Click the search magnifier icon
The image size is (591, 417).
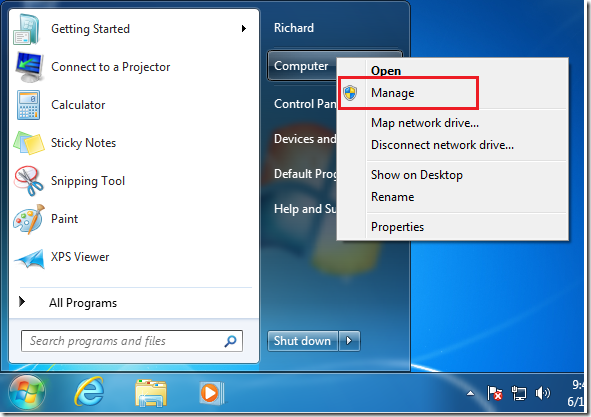click(231, 341)
